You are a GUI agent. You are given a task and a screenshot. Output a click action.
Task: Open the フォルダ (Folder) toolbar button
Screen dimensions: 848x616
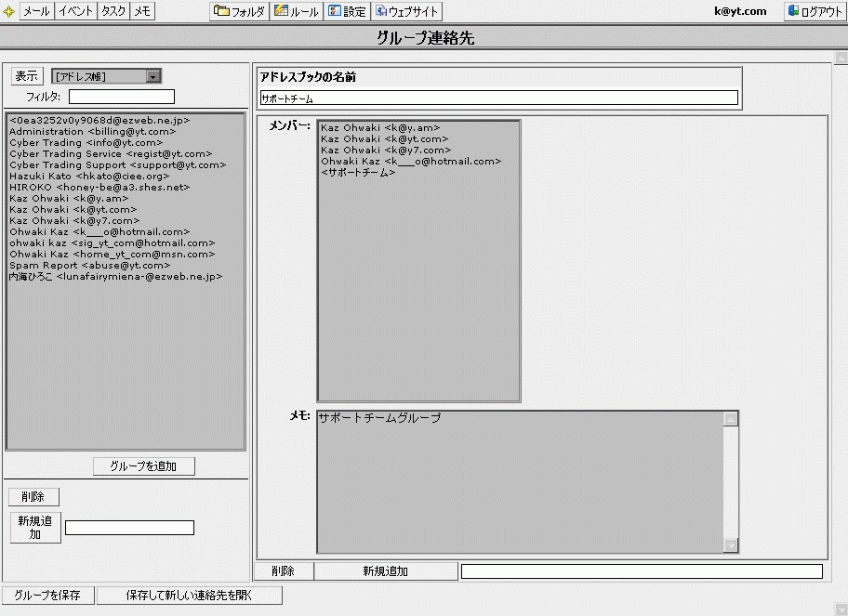[240, 12]
